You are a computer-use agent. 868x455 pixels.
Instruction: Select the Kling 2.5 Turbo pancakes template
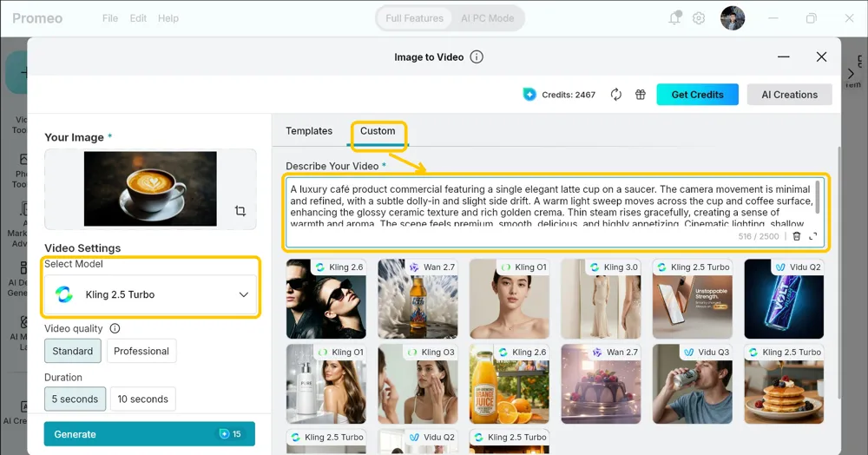784,384
